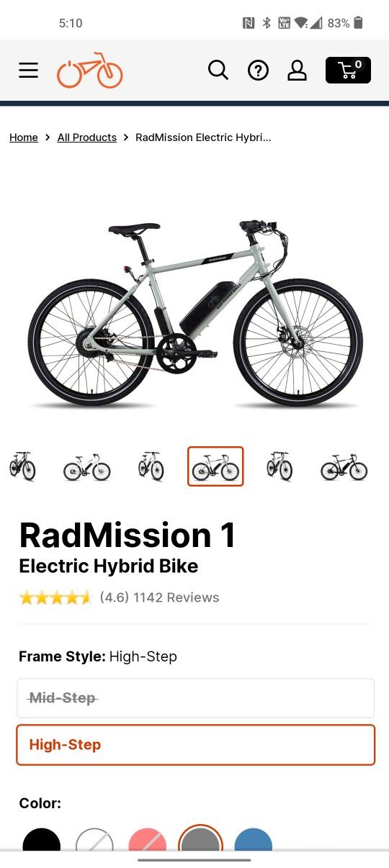Screen dimensions: 389x868
Task: Go to Home breadcrumb link
Action: (23, 137)
